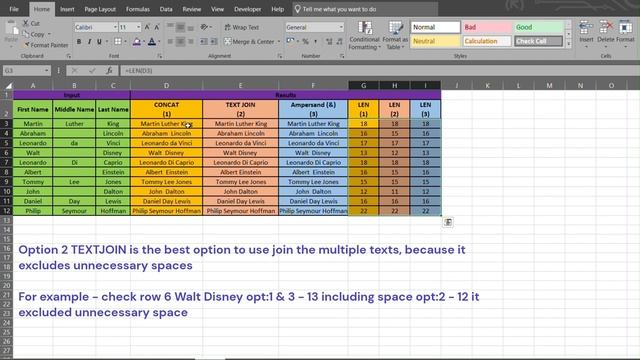Click the Copy icon in Clipboard

tap(26, 34)
